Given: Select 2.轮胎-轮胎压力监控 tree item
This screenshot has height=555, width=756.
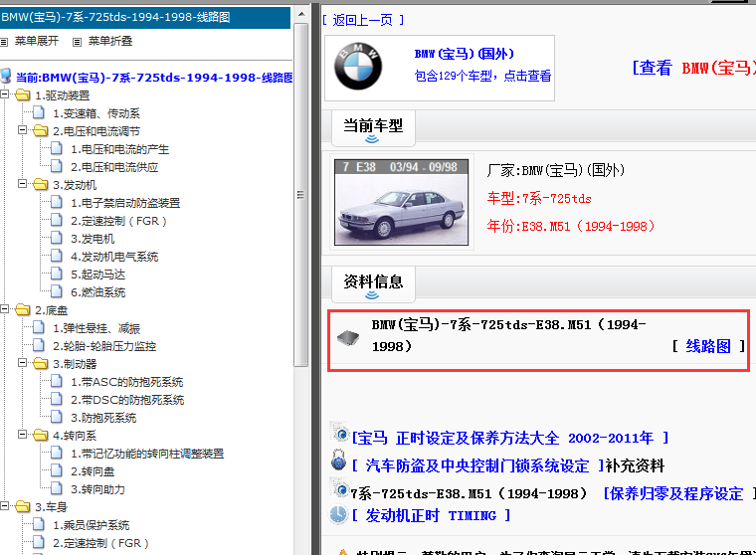Looking at the screenshot, I should click(104, 346).
